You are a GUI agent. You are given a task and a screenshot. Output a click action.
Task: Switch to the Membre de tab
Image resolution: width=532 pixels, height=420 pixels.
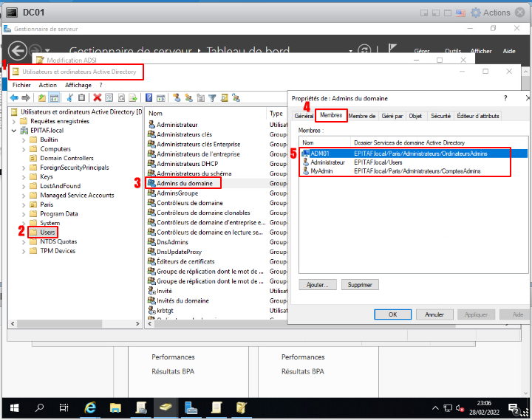point(362,116)
